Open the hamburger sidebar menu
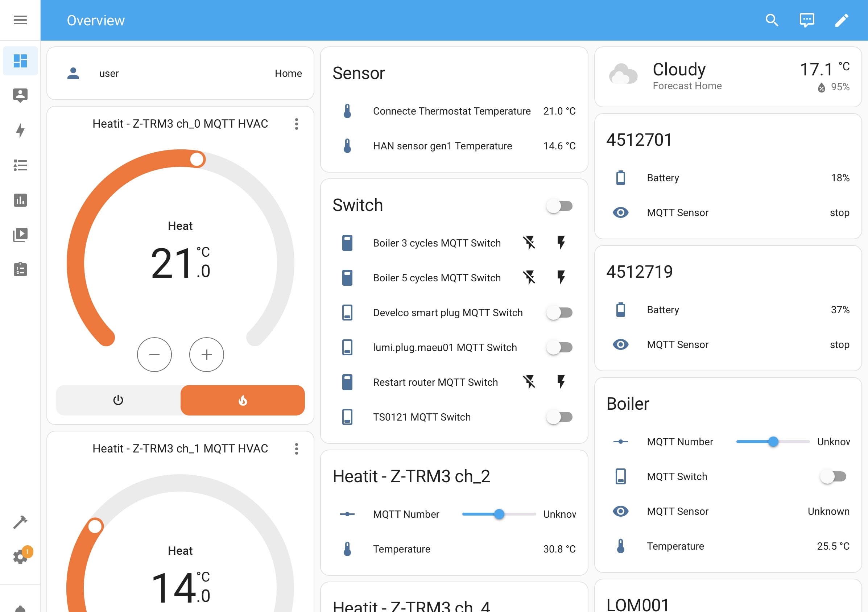 click(x=20, y=20)
